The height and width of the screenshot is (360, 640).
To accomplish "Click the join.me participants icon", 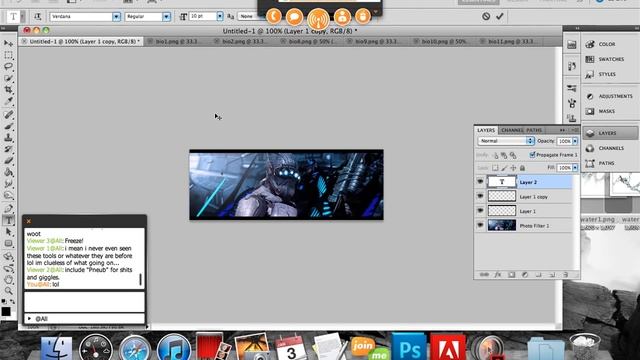I will tap(342, 17).
